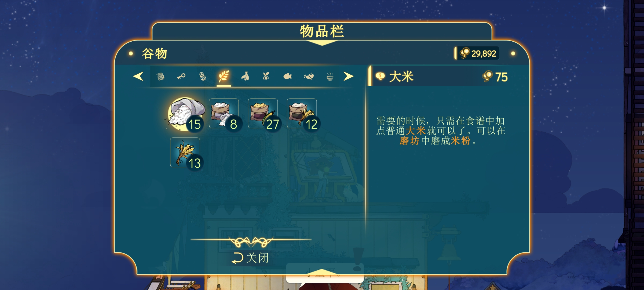Pick the corn flour sack showing 27

[x=263, y=114]
